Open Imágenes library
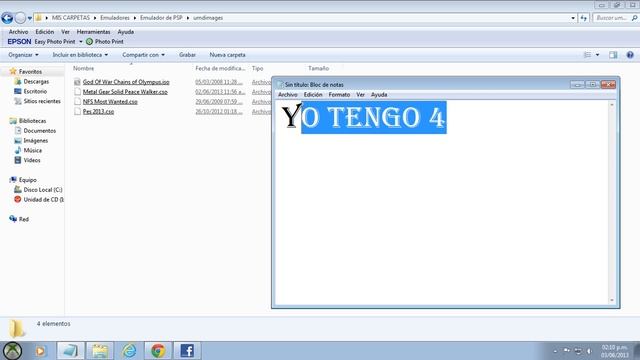Screen dimensions: 640x360 [35, 140]
